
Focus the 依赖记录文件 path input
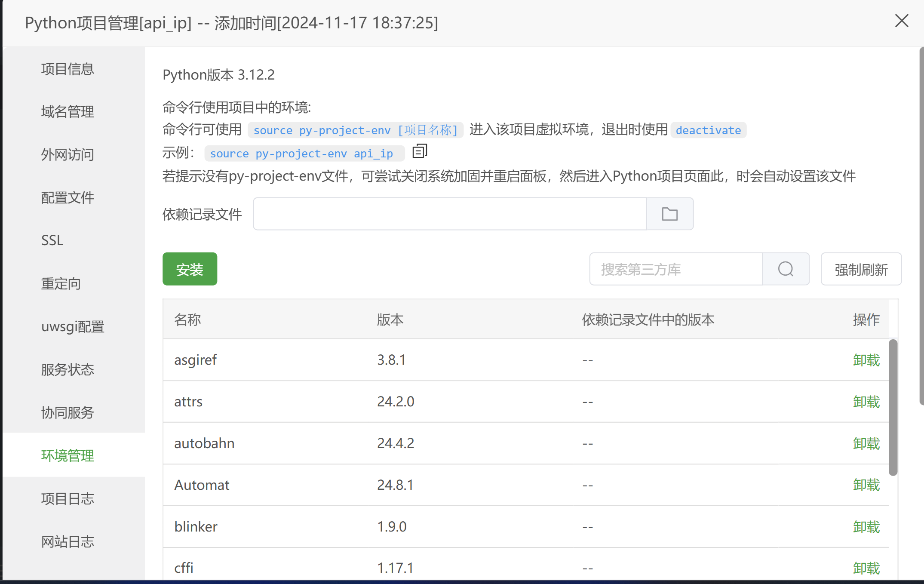coord(450,214)
